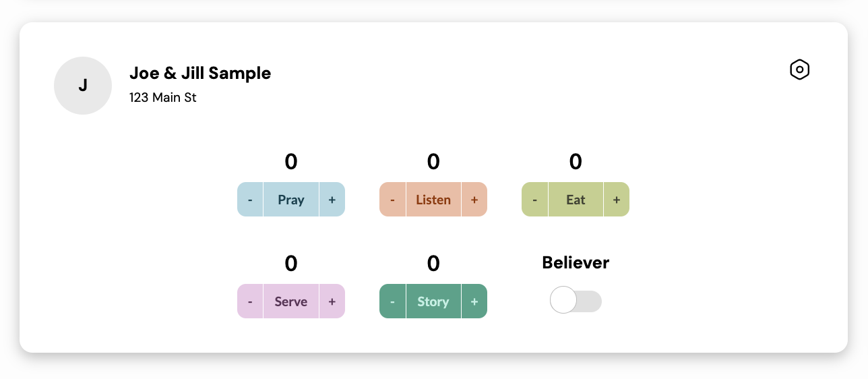Decrease the Pray count with minus
868x379 pixels.
[250, 200]
